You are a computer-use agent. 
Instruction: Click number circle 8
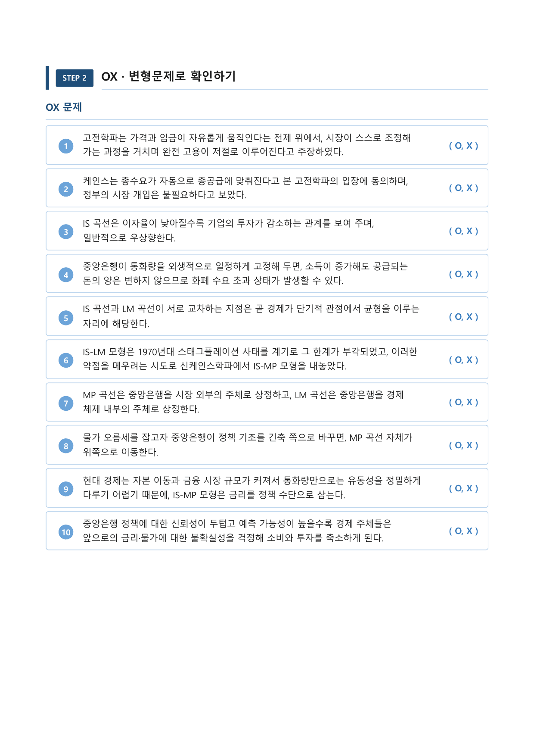66,446
